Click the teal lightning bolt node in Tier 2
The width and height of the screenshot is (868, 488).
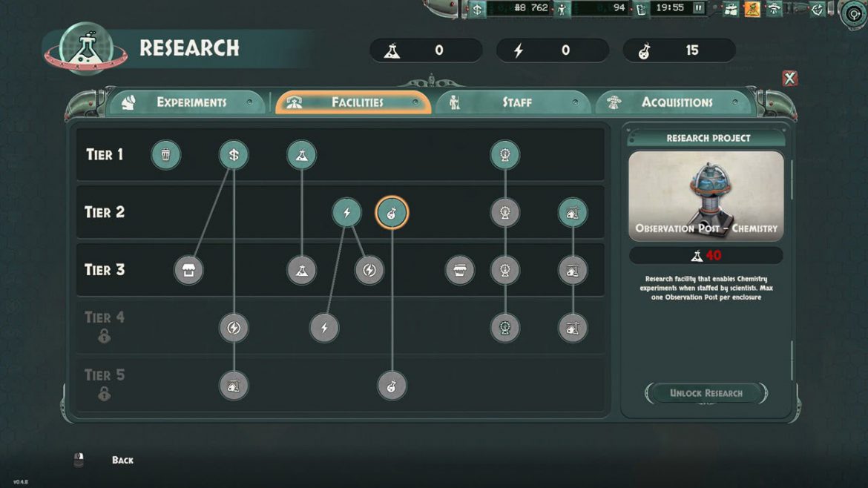346,213
